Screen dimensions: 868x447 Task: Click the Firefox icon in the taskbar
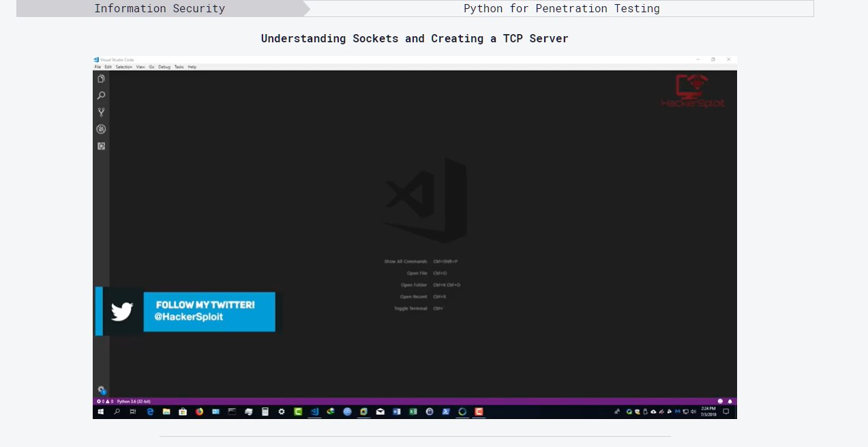200,412
